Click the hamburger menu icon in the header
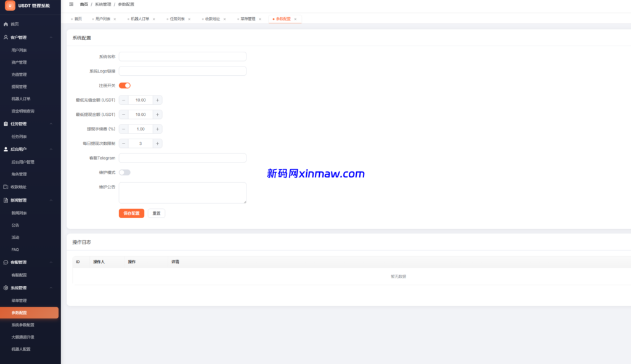 tap(72, 4)
